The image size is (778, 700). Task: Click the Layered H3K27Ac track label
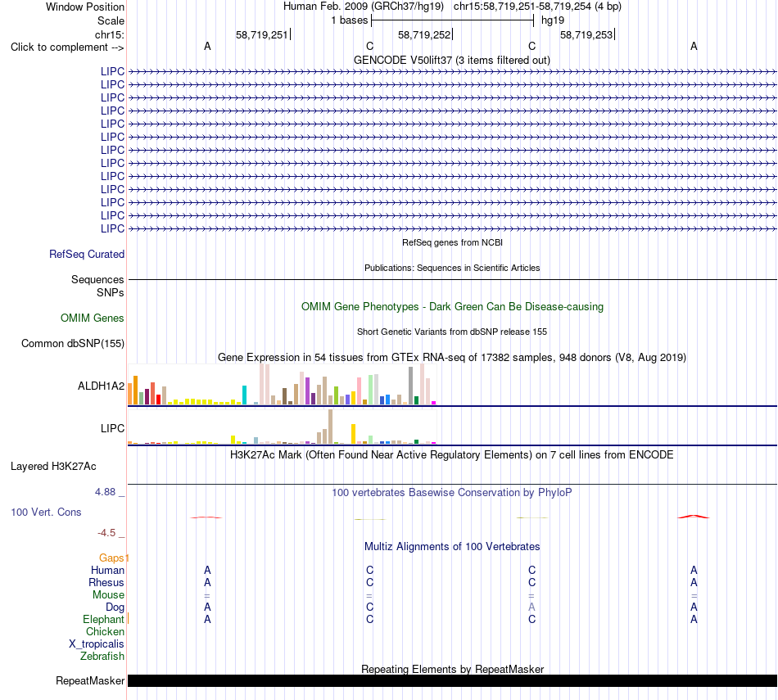click(x=53, y=467)
